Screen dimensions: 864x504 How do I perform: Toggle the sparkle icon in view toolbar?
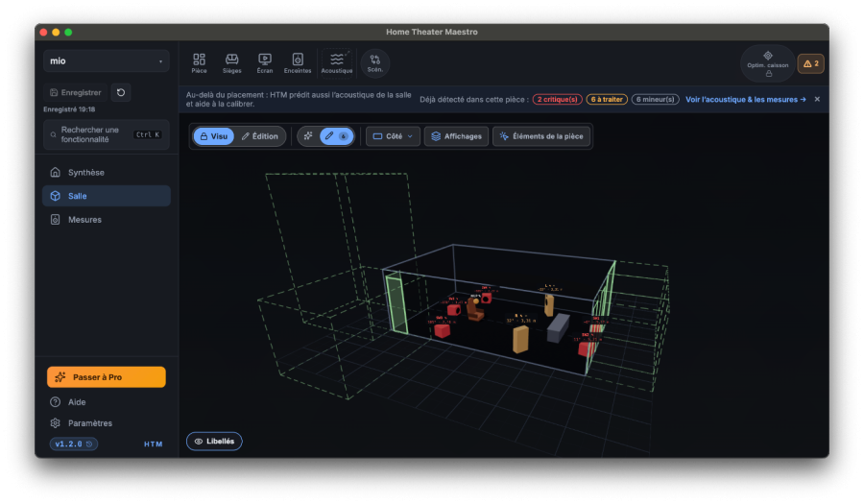(x=308, y=136)
